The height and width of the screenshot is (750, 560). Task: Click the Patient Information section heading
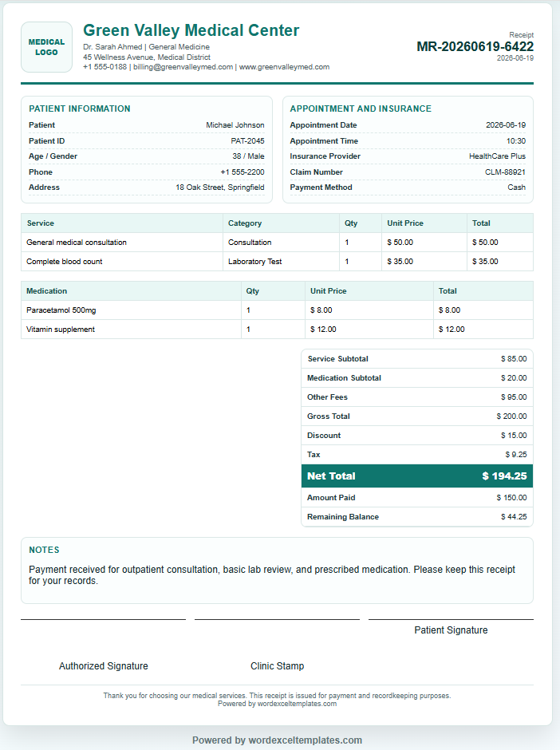click(80, 109)
